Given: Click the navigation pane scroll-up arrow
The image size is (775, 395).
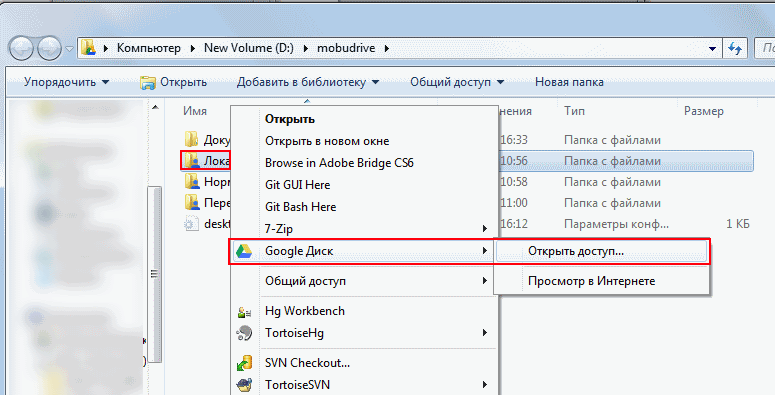Looking at the screenshot, I should [x=155, y=107].
